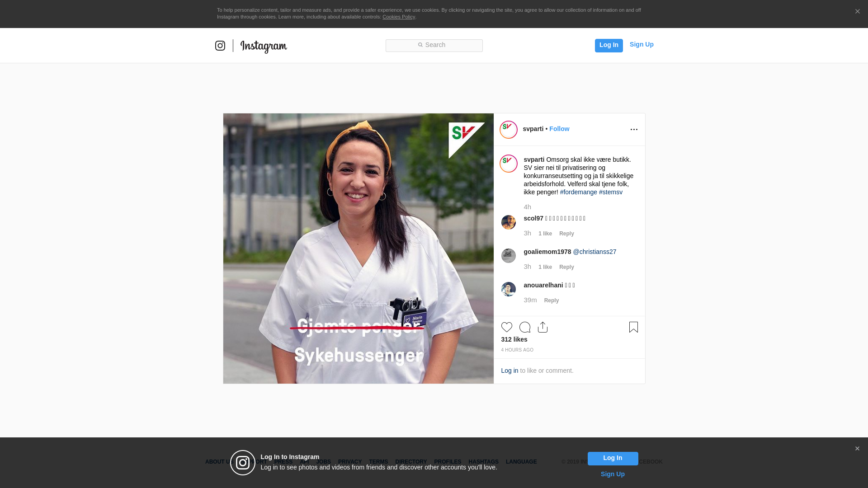
Task: Click Log in to like or comment
Action: (509, 371)
